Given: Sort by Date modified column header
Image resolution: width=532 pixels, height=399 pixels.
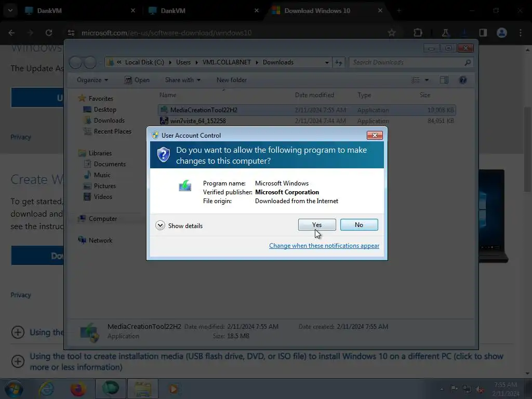Looking at the screenshot, I should click(314, 95).
